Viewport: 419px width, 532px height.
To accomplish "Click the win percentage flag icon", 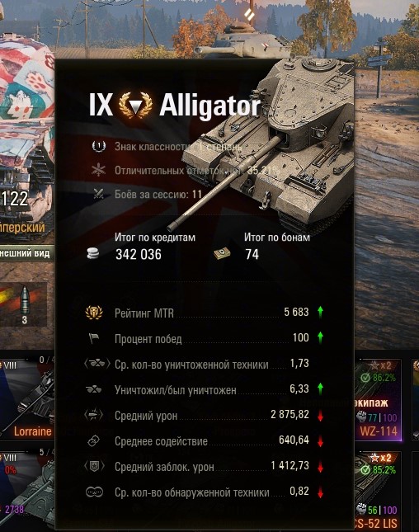I will coord(94,338).
